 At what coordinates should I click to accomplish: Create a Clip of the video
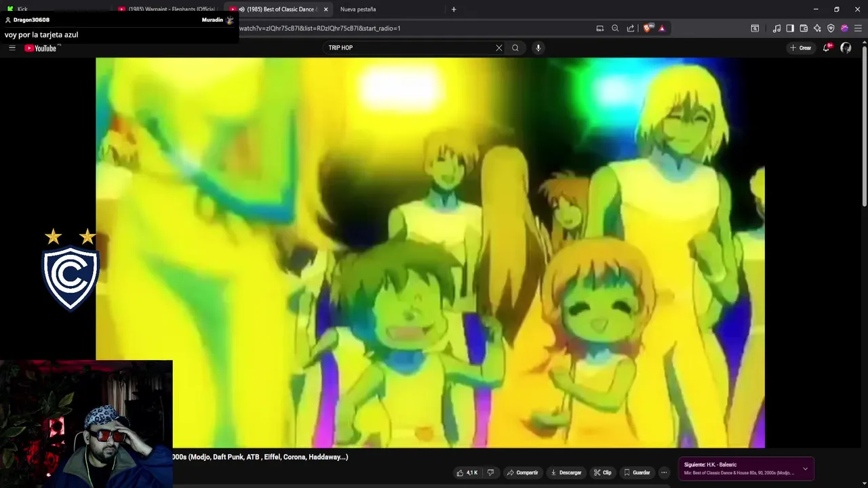pyautogui.click(x=602, y=472)
